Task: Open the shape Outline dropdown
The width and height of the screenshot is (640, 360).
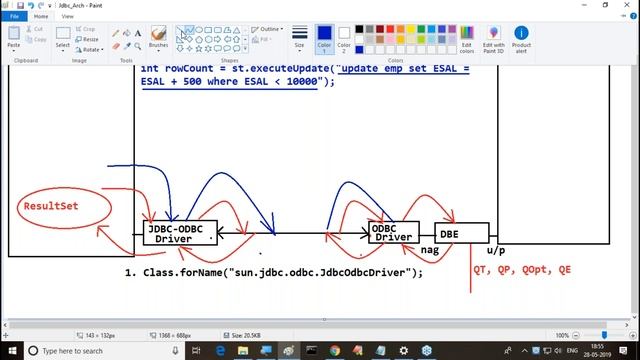Action: click(267, 29)
